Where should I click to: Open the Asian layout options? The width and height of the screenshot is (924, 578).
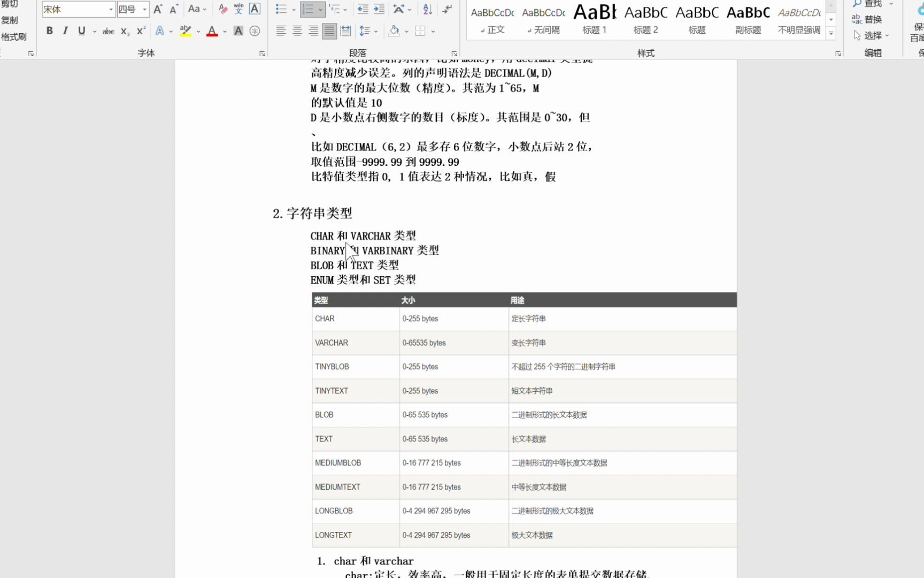(x=399, y=9)
